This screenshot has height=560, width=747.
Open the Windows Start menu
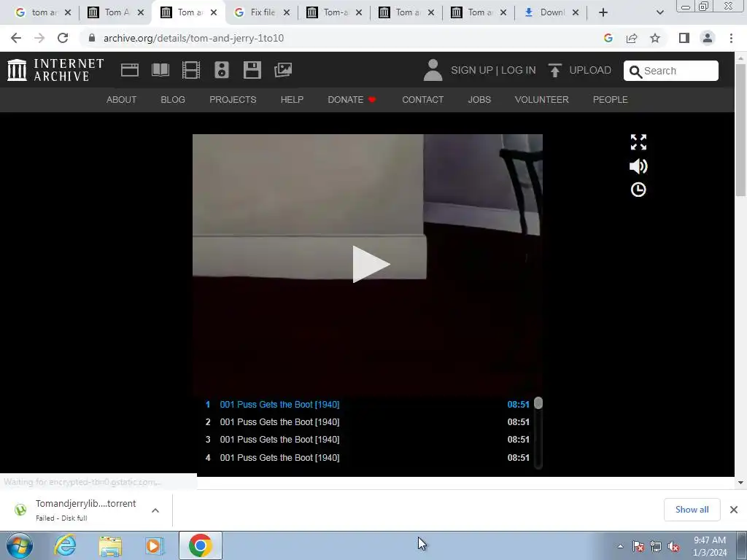coord(20,545)
